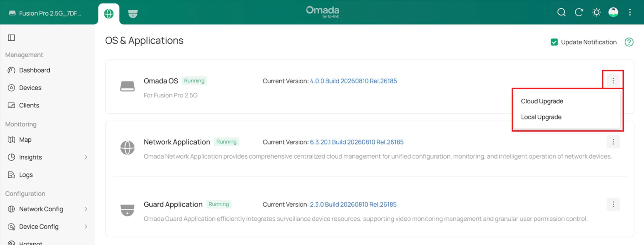
Task: Choose Local Upgrade from the dropdown
Action: pyautogui.click(x=541, y=117)
